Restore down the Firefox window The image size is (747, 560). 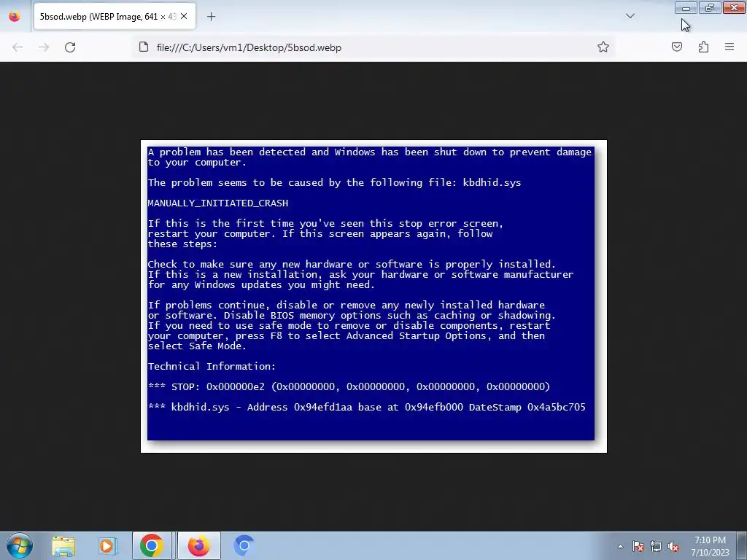(x=710, y=7)
